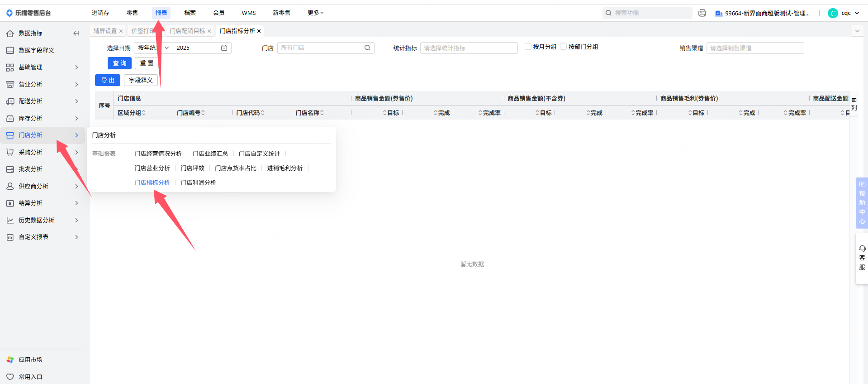Click the 导出 button
Image resolution: width=868 pixels, height=384 pixels.
pos(108,80)
